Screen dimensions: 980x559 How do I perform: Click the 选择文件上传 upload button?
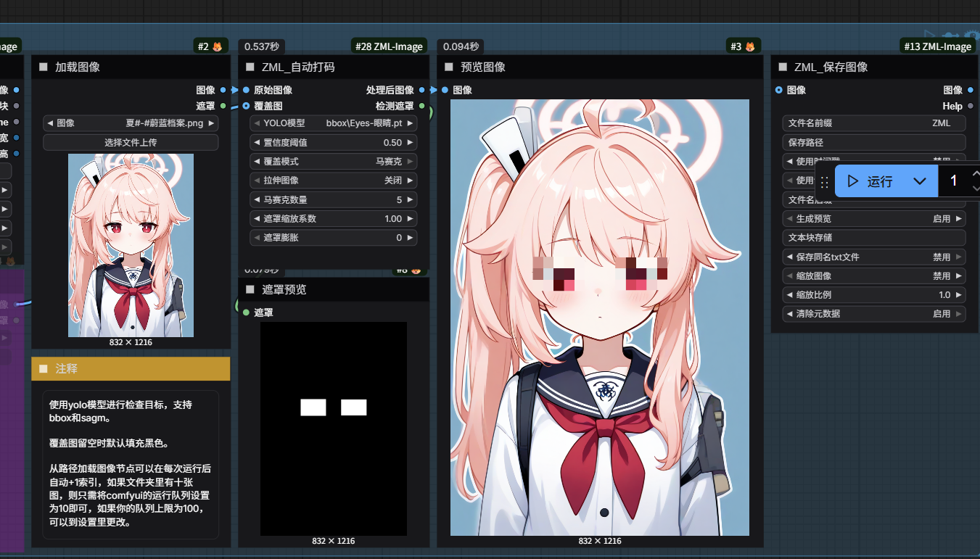tap(131, 142)
